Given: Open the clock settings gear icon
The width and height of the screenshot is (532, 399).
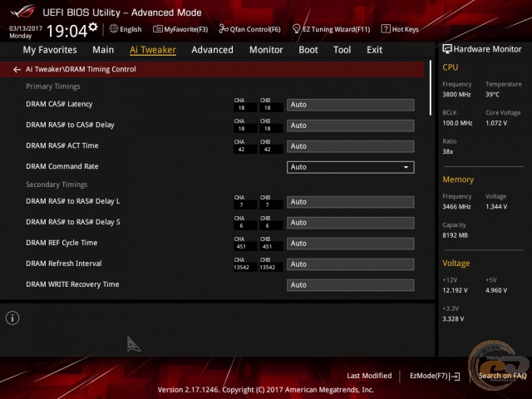Looking at the screenshot, I should pyautogui.click(x=93, y=27).
